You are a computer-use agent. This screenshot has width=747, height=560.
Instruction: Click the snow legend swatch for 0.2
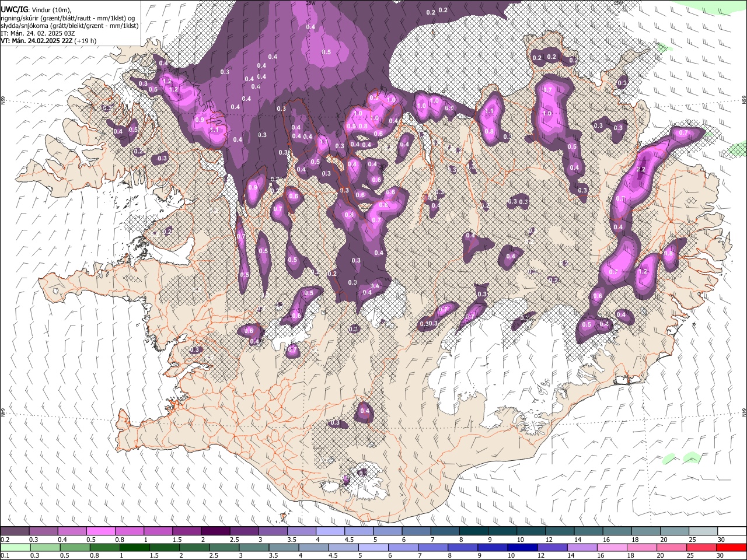(15, 531)
